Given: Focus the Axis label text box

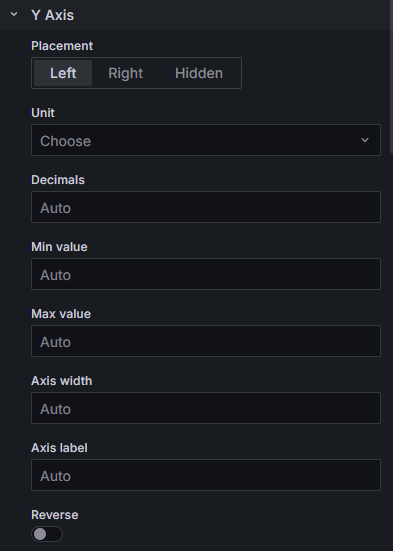Looking at the screenshot, I should tap(206, 475).
